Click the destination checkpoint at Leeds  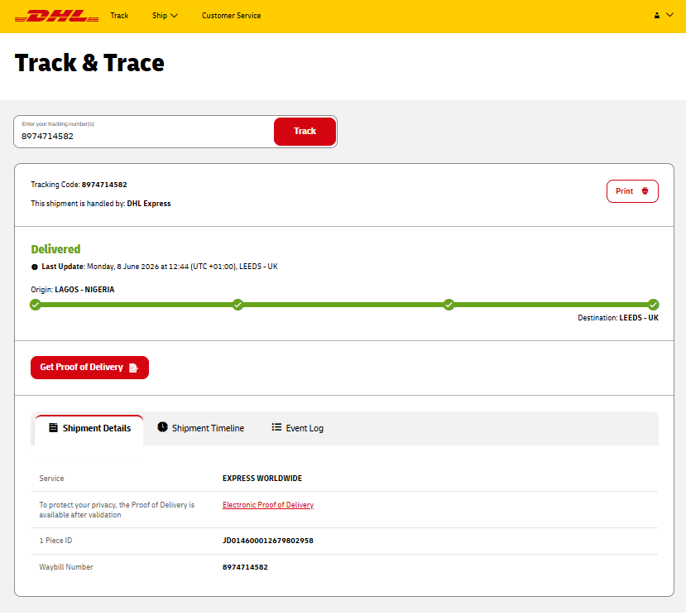(x=653, y=305)
